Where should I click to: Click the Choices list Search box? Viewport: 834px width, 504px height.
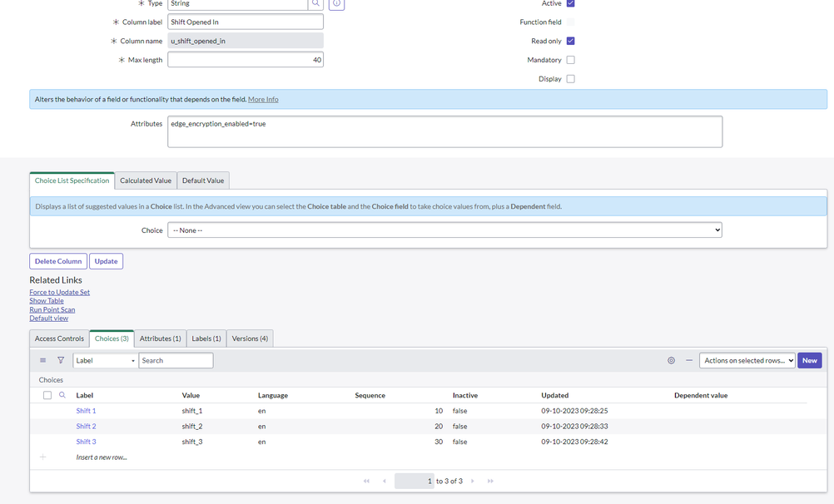176,360
